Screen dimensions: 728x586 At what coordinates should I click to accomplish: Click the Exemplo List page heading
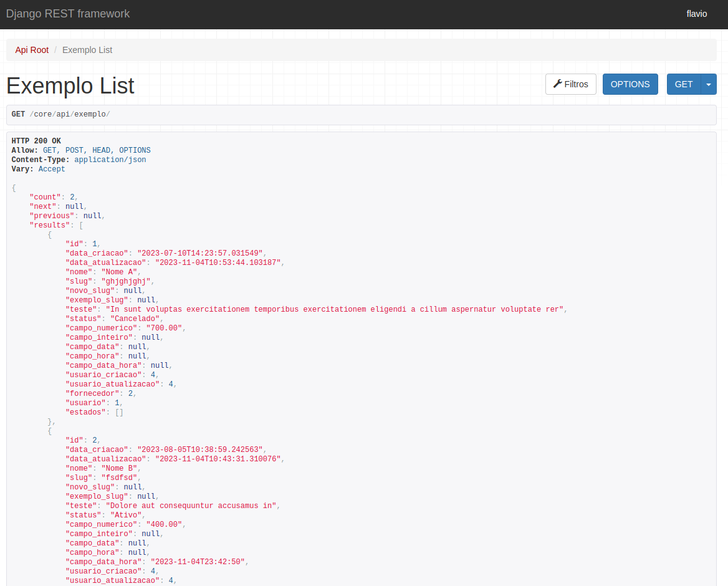coord(70,86)
